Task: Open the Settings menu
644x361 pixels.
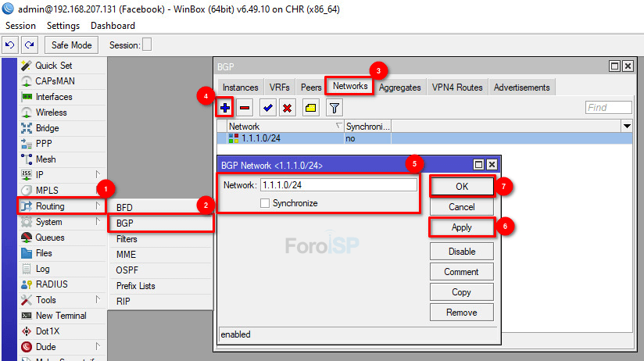Action: point(63,26)
